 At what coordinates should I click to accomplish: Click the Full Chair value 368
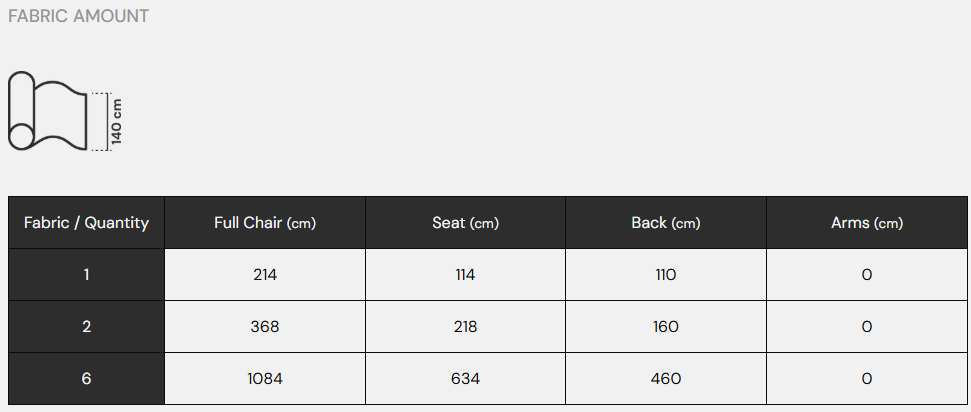265,327
